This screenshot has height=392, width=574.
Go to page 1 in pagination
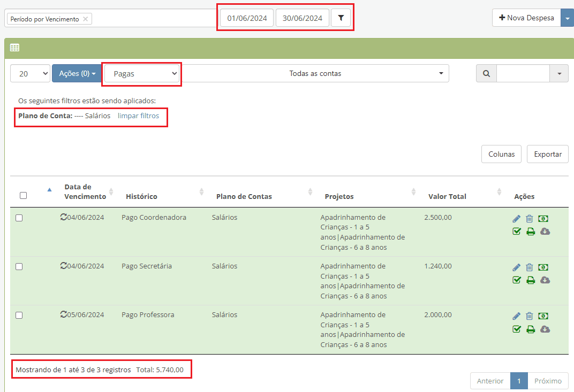click(519, 381)
